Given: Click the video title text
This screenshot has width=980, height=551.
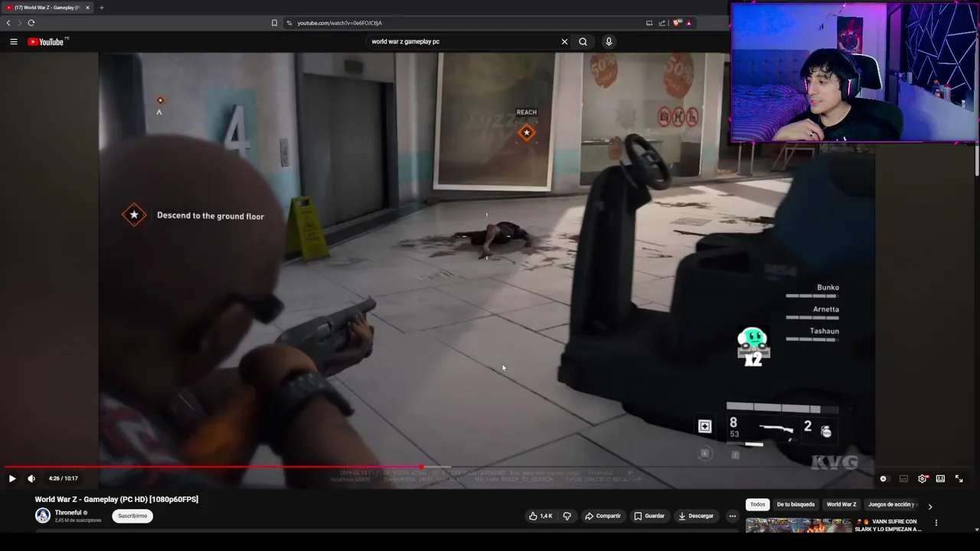Looking at the screenshot, I should [116, 499].
